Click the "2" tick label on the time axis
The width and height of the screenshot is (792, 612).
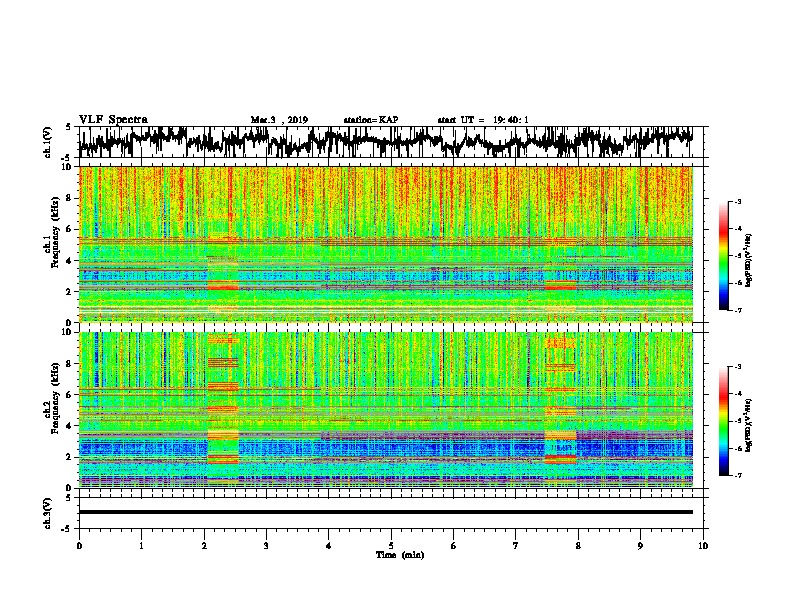204,545
